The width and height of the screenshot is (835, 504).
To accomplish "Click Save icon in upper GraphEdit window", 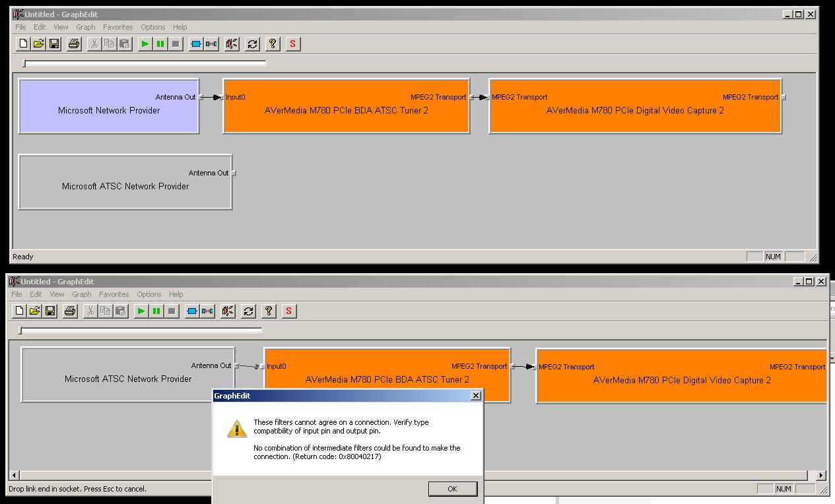I will coord(54,44).
